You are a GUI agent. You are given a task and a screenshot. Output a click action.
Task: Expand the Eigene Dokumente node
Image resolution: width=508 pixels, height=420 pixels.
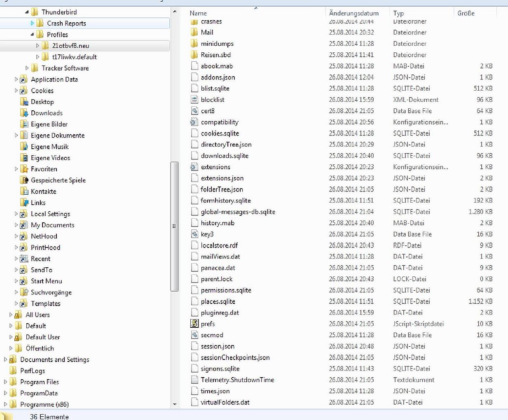pyautogui.click(x=16, y=135)
